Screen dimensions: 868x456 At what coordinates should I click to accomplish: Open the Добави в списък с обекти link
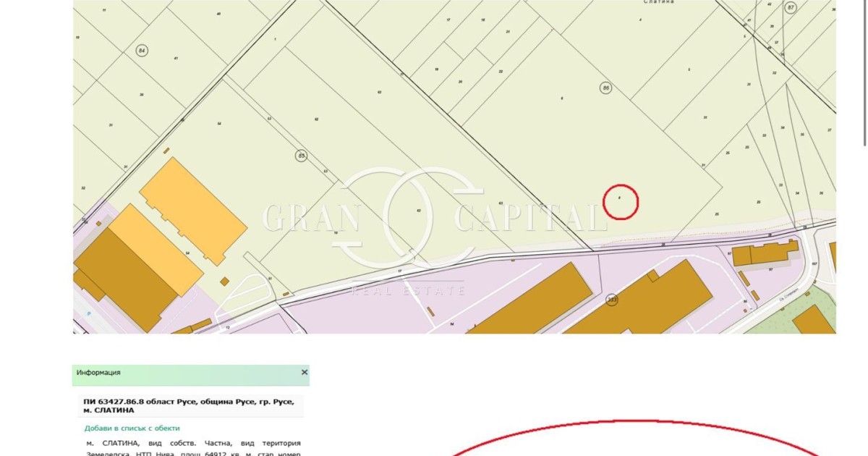coord(132,428)
